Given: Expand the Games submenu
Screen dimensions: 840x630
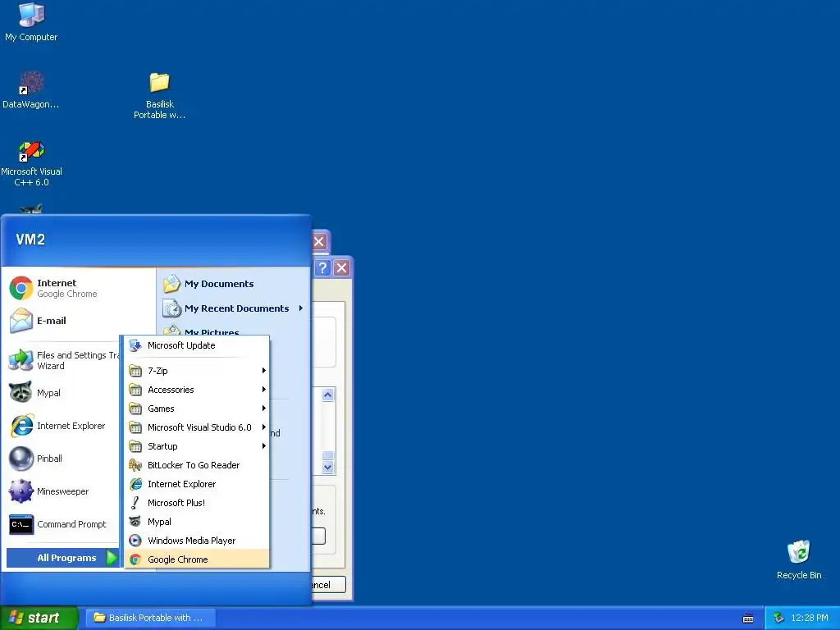Looking at the screenshot, I should tap(197, 409).
